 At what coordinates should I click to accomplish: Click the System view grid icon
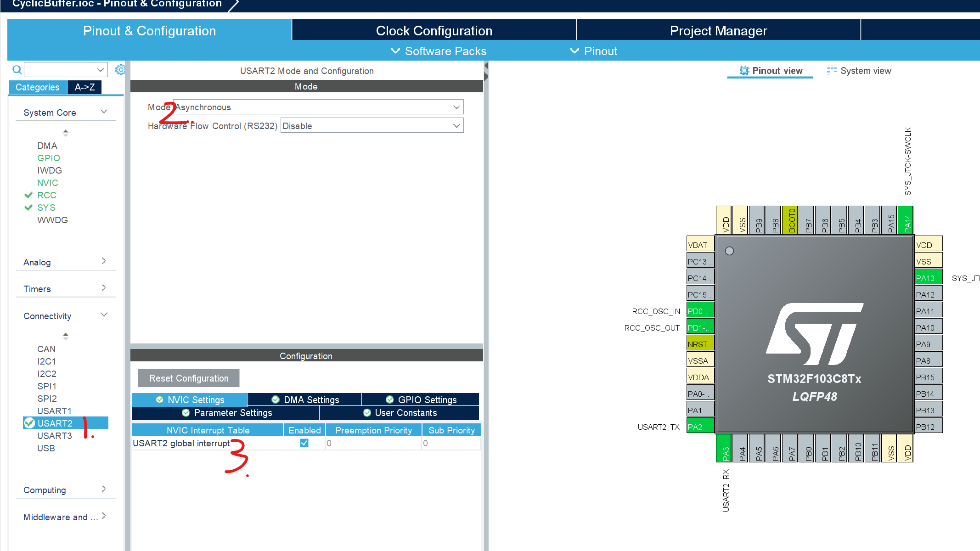(x=831, y=70)
